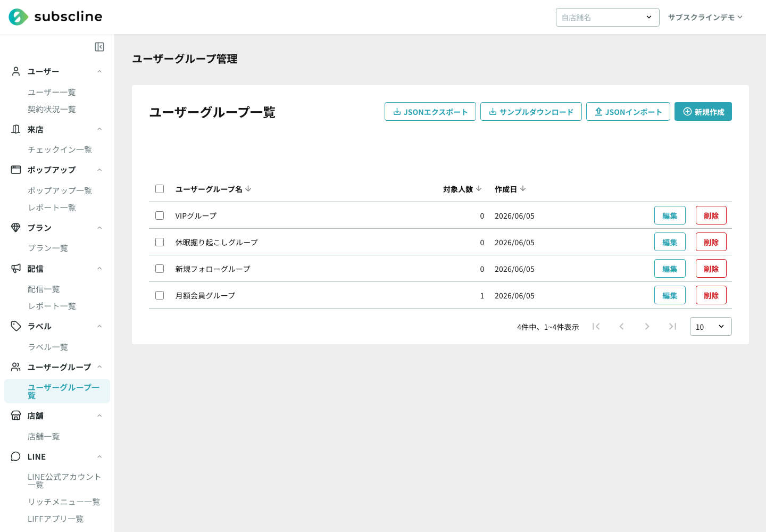Edit the 新規フォローグループ row

click(670, 269)
